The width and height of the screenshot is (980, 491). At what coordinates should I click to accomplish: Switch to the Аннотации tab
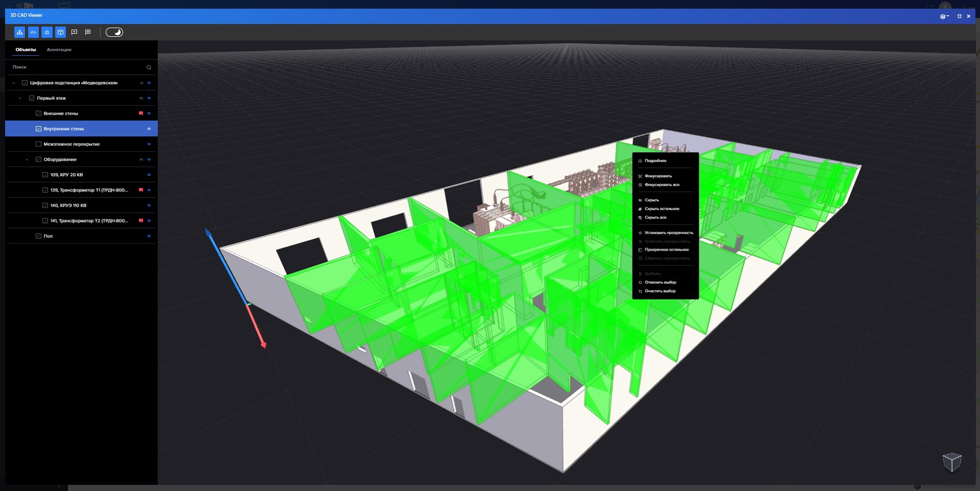click(x=59, y=50)
